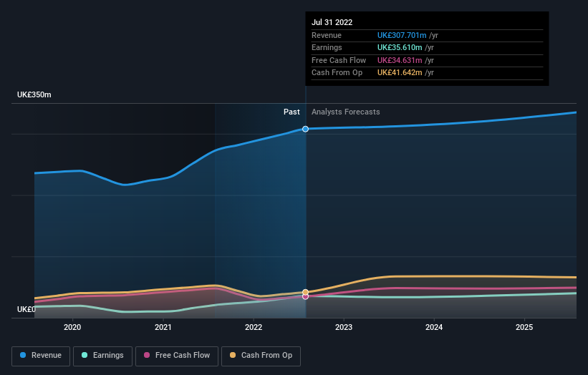Select the 2024 x-axis label
The width and height of the screenshot is (588, 375).
434,328
